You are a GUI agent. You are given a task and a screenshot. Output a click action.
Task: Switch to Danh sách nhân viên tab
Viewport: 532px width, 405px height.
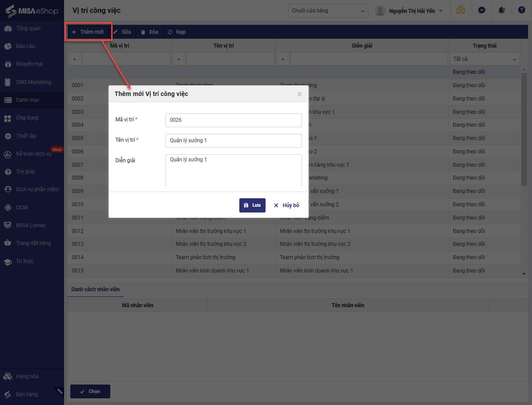coord(95,289)
